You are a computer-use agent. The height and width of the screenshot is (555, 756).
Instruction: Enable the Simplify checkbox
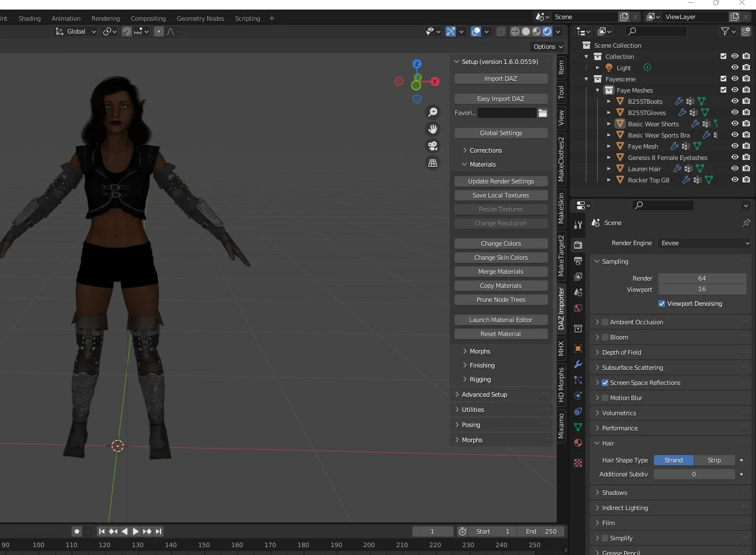605,538
